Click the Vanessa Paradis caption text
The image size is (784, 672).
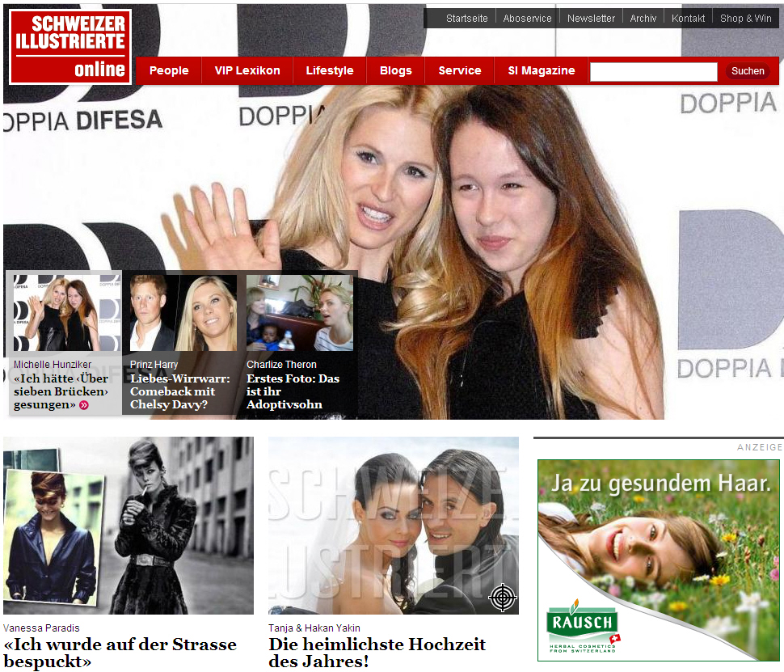41,628
